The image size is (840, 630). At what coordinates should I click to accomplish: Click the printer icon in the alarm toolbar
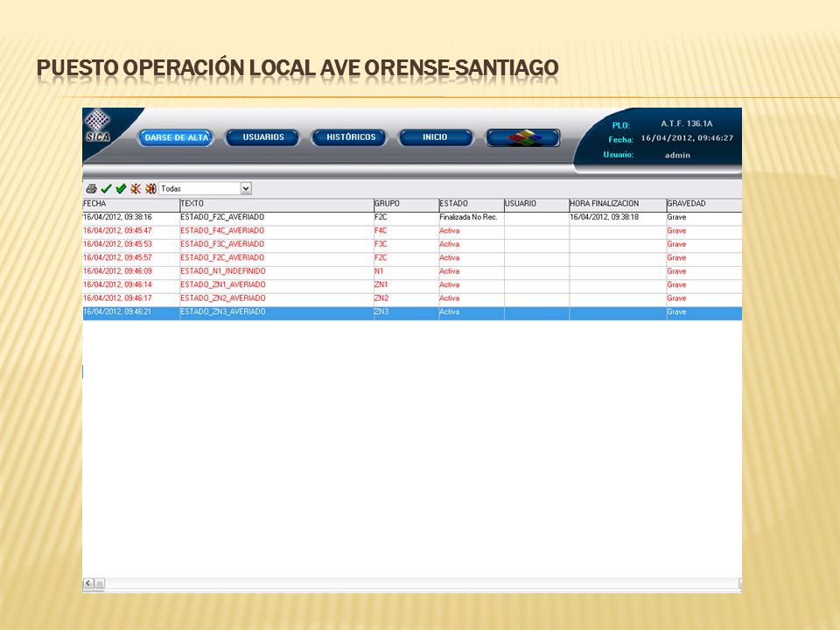(92, 189)
